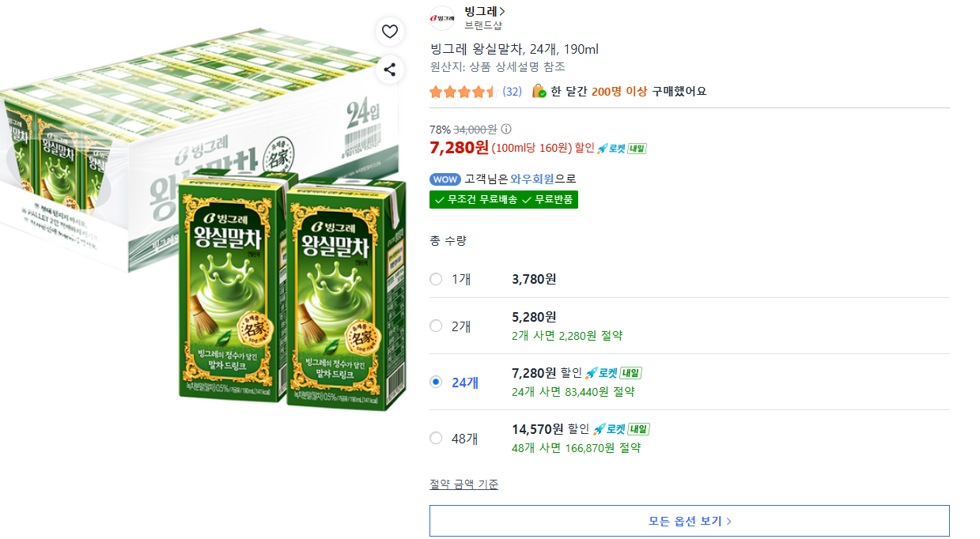980x539 pixels.
Task: Click the 절약 금액 기준 link
Action: pyautogui.click(x=464, y=484)
